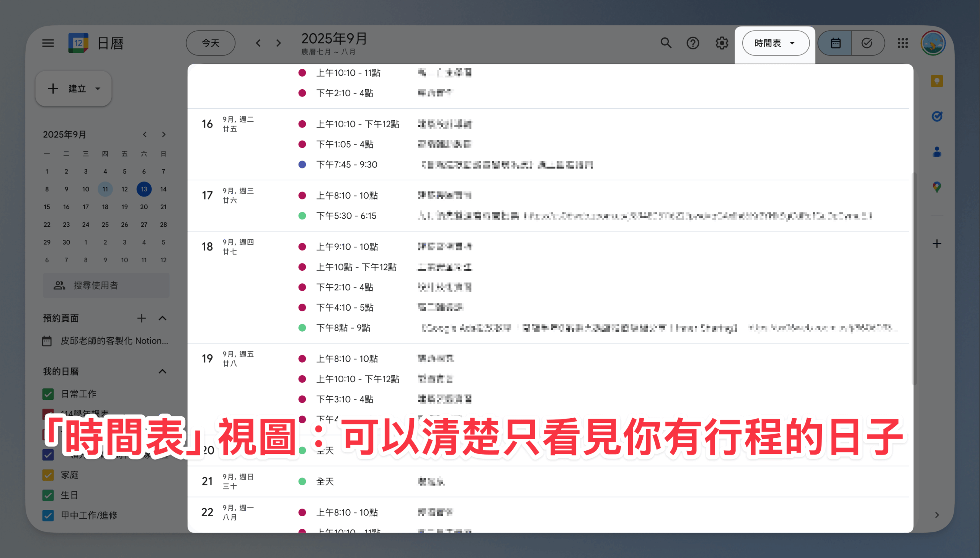Uncheck the 生日 calendar checkbox
The image size is (980, 558).
(x=48, y=495)
